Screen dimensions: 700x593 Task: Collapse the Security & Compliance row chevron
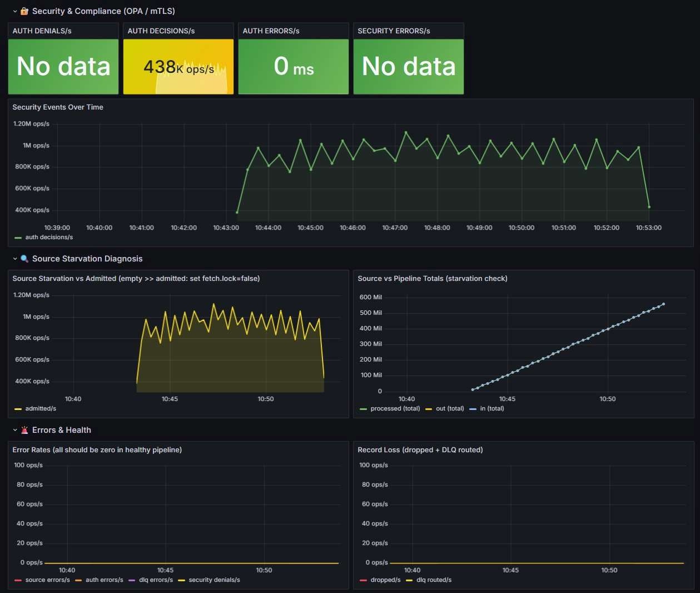(15, 11)
